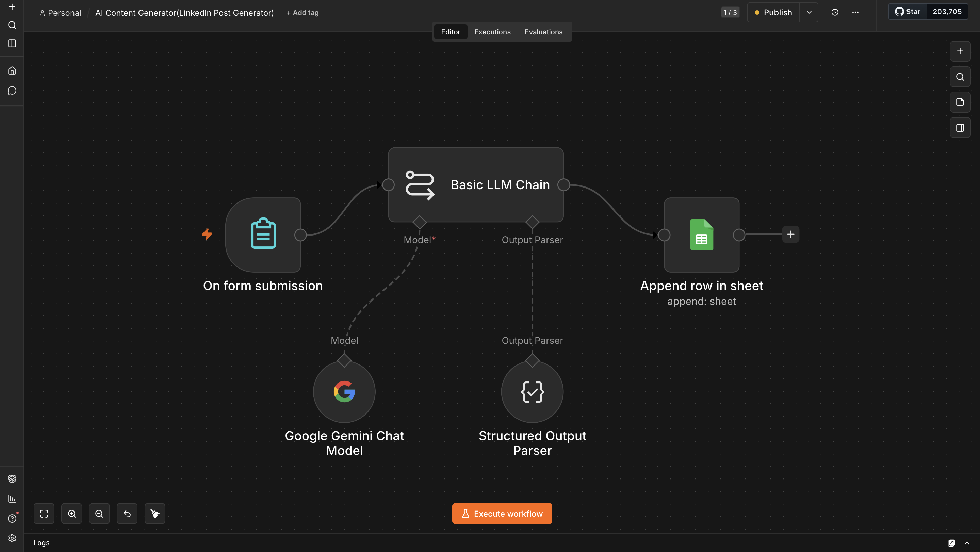Open the Publish dropdown arrow
The image size is (980, 552).
click(809, 12)
